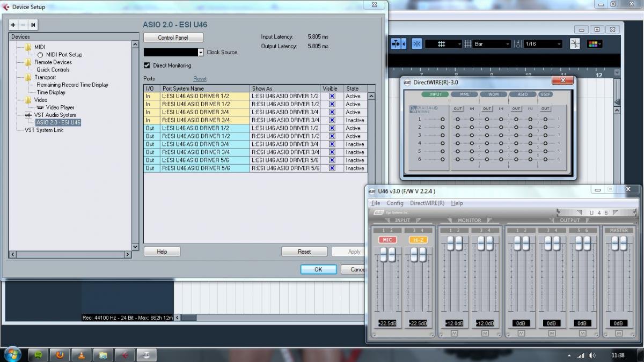Click the Help button in Device Setup
The height and width of the screenshot is (362, 644).
pos(162,252)
